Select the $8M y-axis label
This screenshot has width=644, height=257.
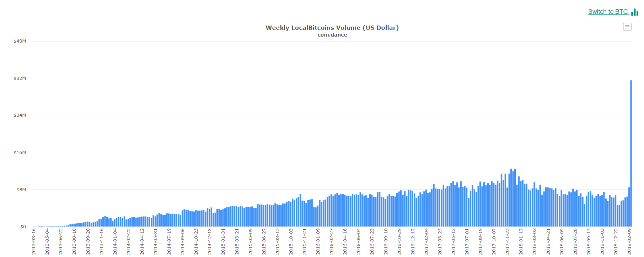tap(21, 190)
